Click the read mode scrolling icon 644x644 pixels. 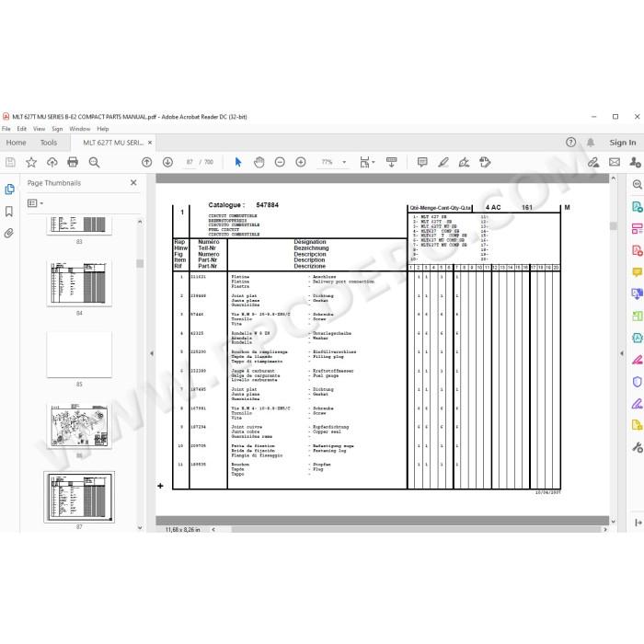(391, 162)
